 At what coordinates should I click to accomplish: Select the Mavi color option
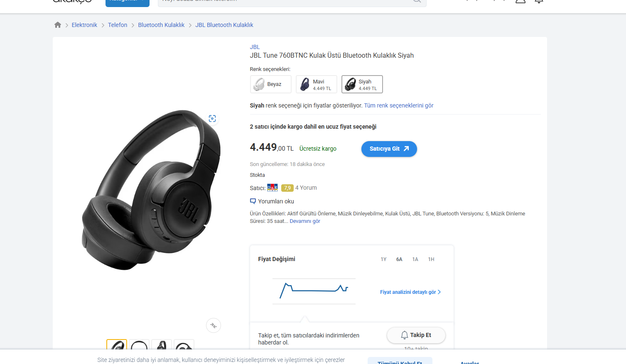click(317, 84)
